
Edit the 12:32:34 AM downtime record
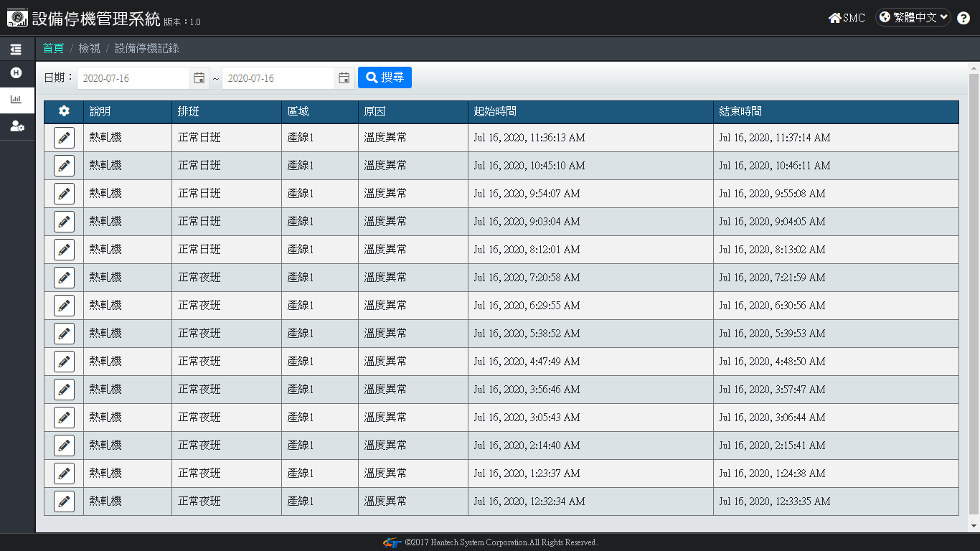point(64,501)
